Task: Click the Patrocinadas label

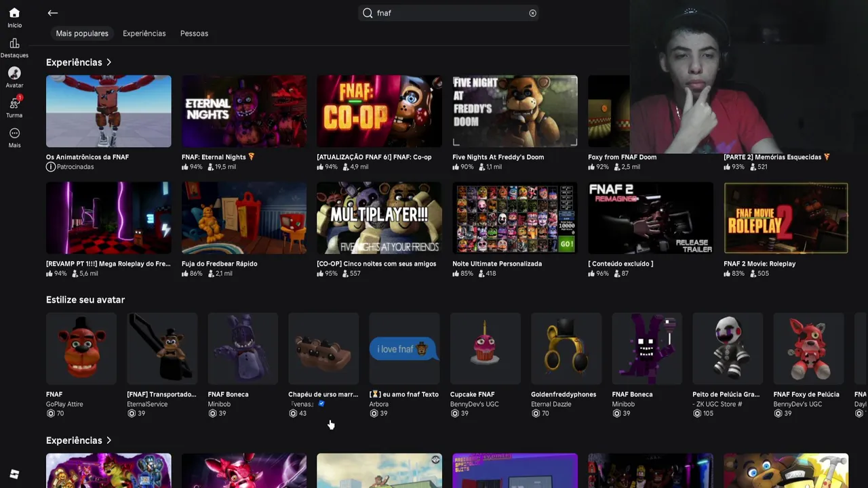Action: point(75,167)
